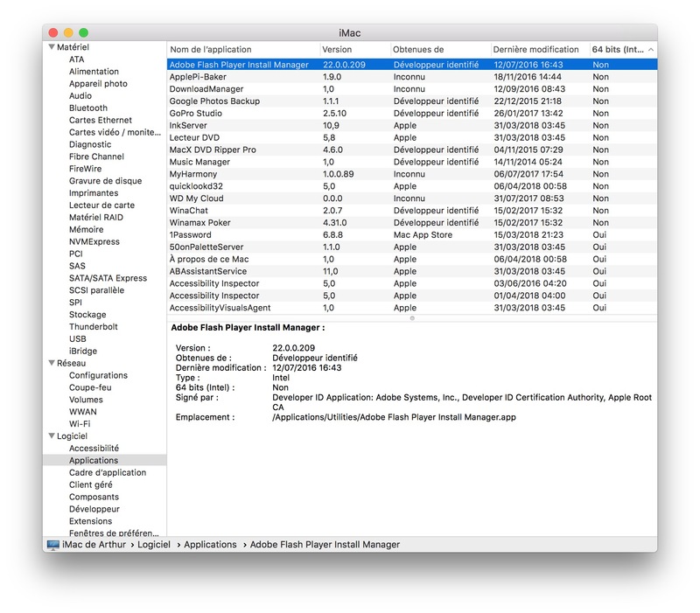Click the pane divider handle dot

pyautogui.click(x=412, y=318)
